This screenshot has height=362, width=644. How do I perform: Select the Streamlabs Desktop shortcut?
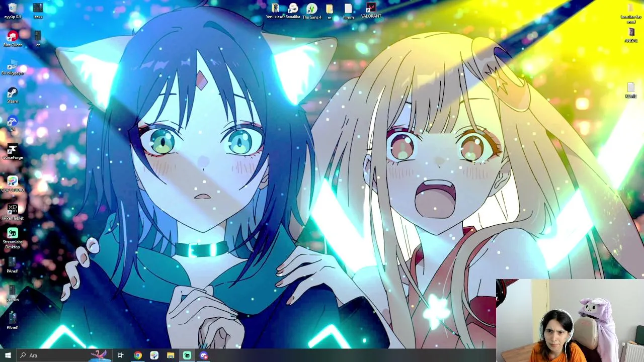13,238
